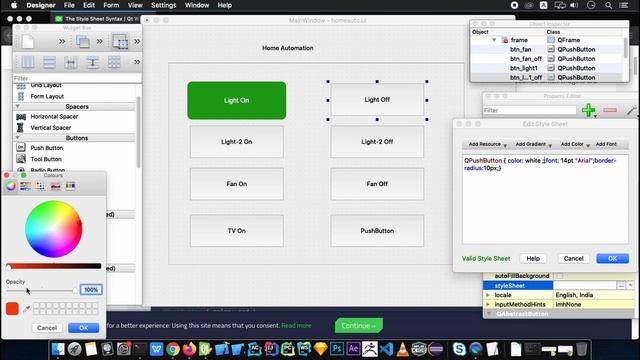Image resolution: width=640 pixels, height=360 pixels.
Task: Select Vertical Spacer widget icon
Action: (21, 128)
